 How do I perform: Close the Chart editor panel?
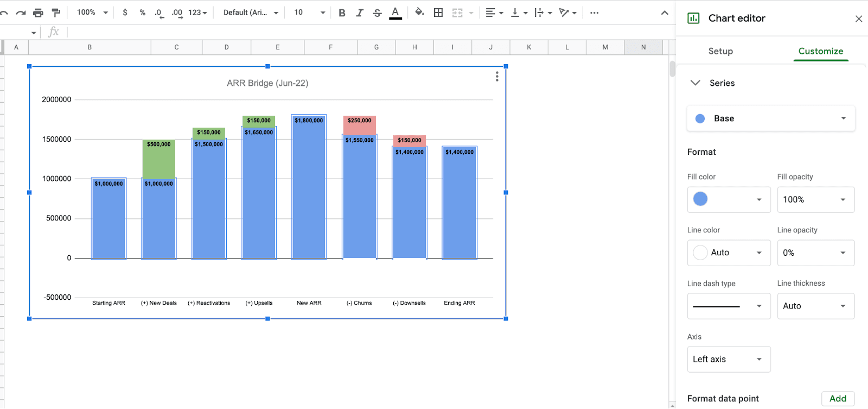858,19
